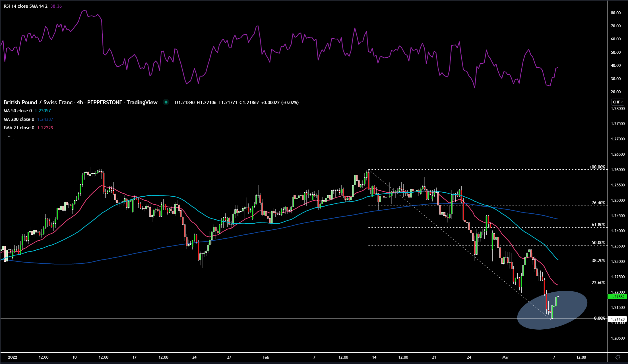Select the 0.00% Fibonacci level label
Viewport: 628px width, 364px height.
[600, 318]
